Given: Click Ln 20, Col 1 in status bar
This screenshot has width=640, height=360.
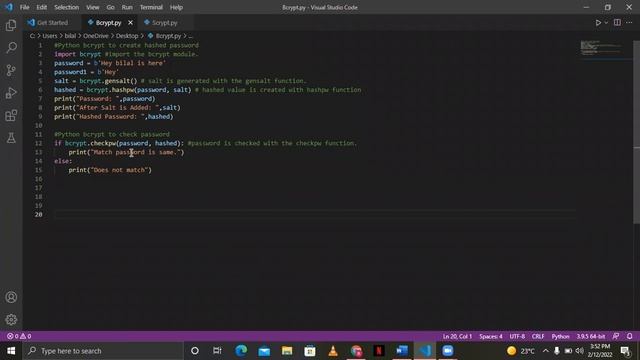Looking at the screenshot, I should pyautogui.click(x=457, y=336).
